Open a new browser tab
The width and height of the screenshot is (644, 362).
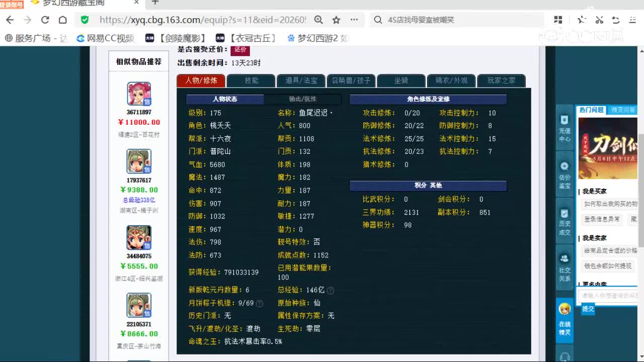pyautogui.click(x=155, y=3)
